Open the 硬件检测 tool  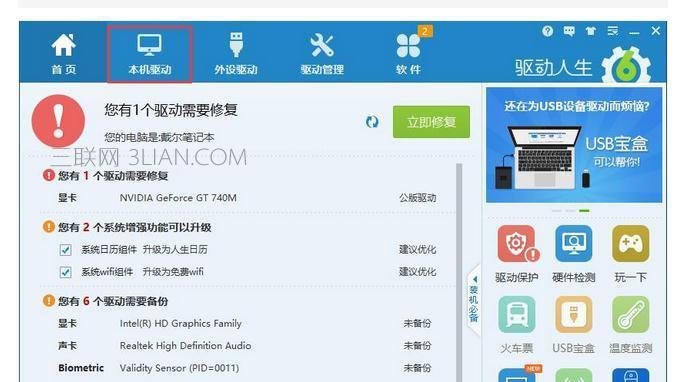click(573, 254)
